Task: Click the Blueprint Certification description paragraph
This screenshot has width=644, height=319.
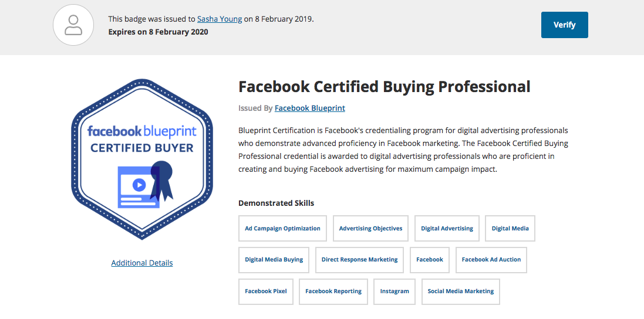Action: pyautogui.click(x=403, y=150)
